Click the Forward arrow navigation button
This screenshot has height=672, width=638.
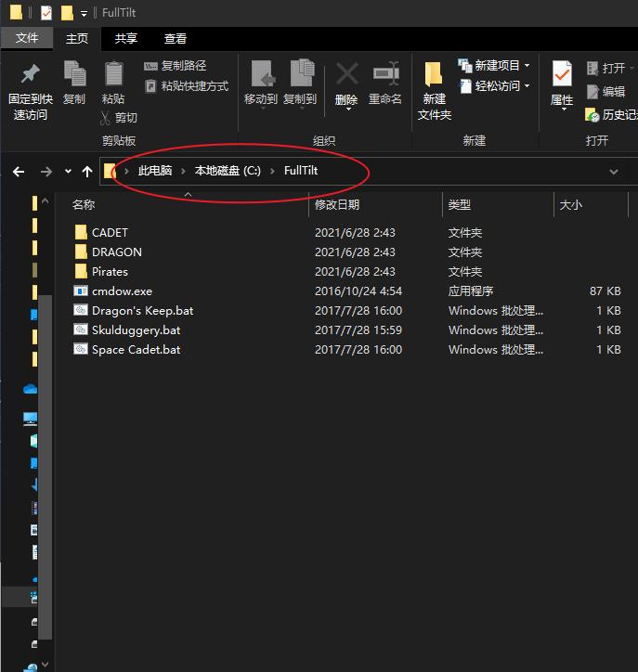(x=46, y=172)
